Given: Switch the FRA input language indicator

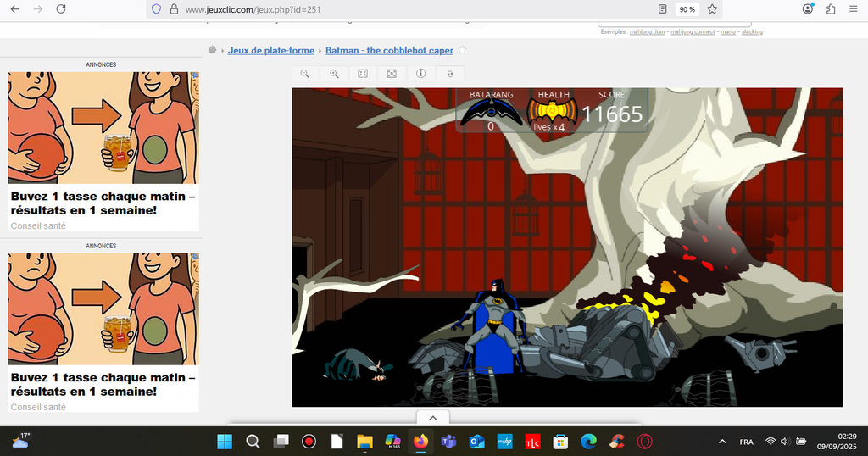Looking at the screenshot, I should (x=746, y=442).
